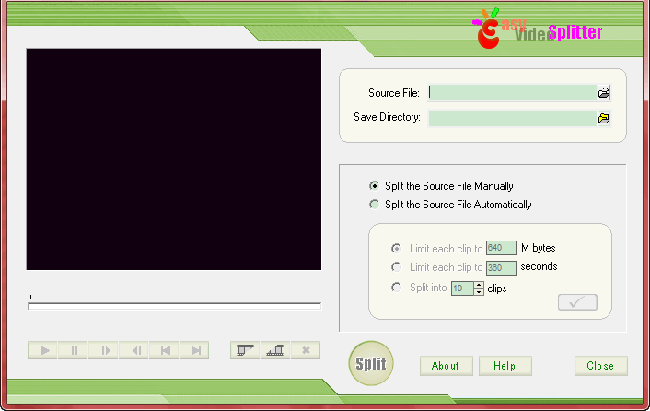The height and width of the screenshot is (411, 650).
Task: Click the Close button
Action: pyautogui.click(x=601, y=366)
